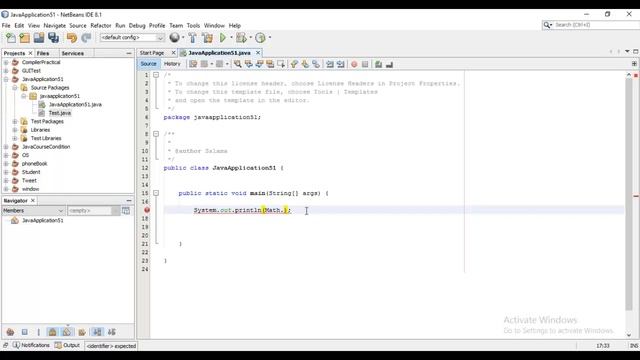Click the Uncomment icon in the editor toolbar
640x360 pixels.
click(389, 64)
